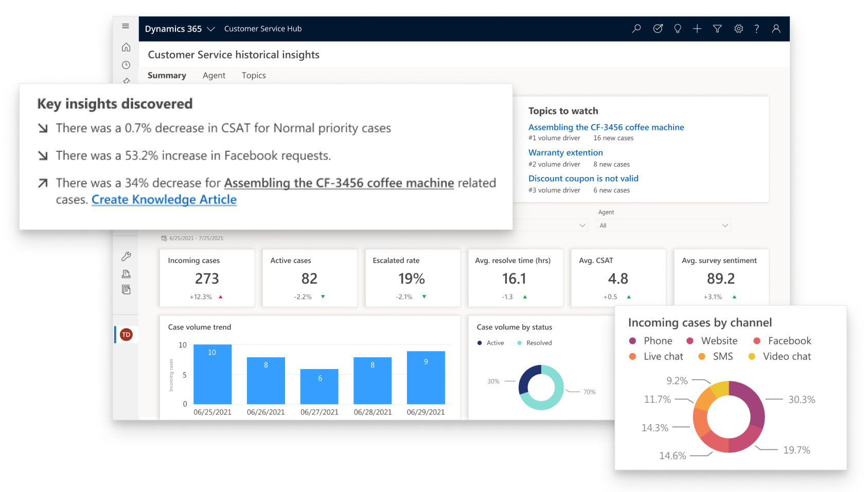This screenshot has height=492, width=868.
Task: Click the 06/25/2021 bar in case volume trend
Action: pyautogui.click(x=212, y=374)
